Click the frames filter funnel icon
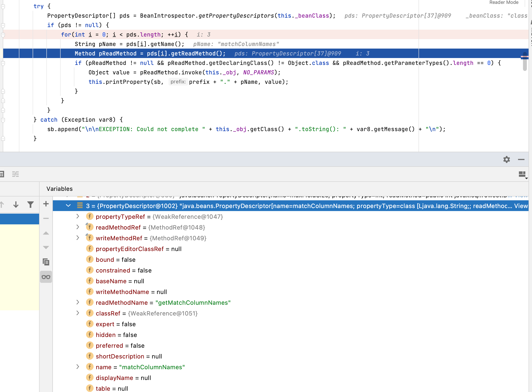Image resolution: width=532 pixels, height=392 pixels. (x=30, y=204)
